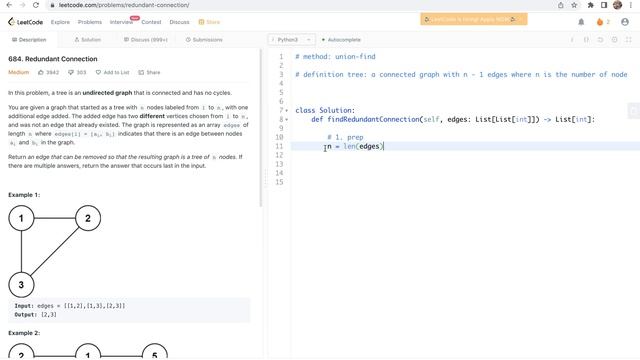Click the browser forward arrow
Viewport: 640px width, 360px height.
click(22, 5)
